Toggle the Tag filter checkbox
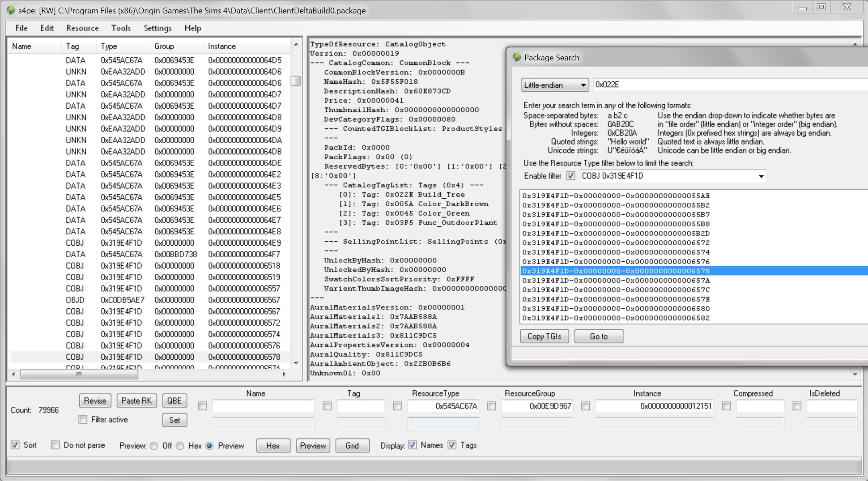Viewport: 868px width, 481px height. pyautogui.click(x=327, y=406)
